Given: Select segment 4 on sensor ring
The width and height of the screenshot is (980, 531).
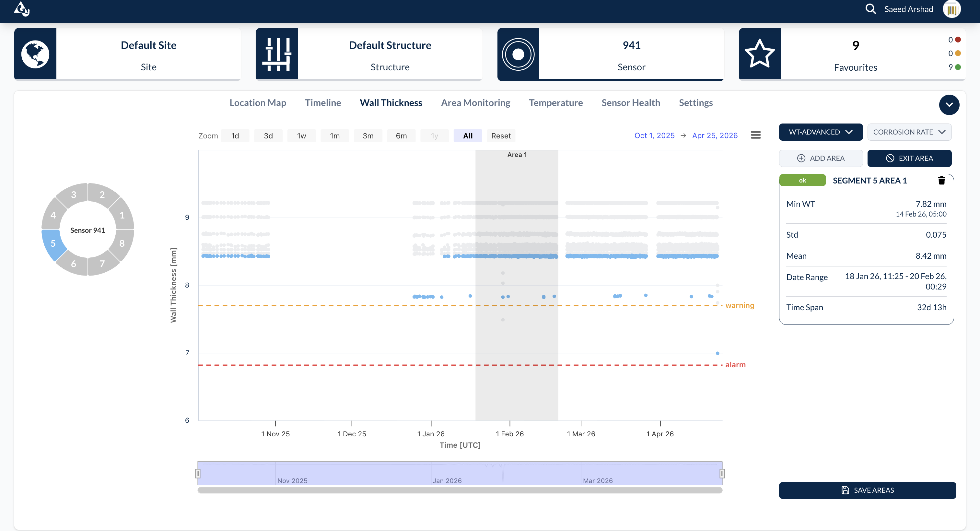Looking at the screenshot, I should coord(53,215).
